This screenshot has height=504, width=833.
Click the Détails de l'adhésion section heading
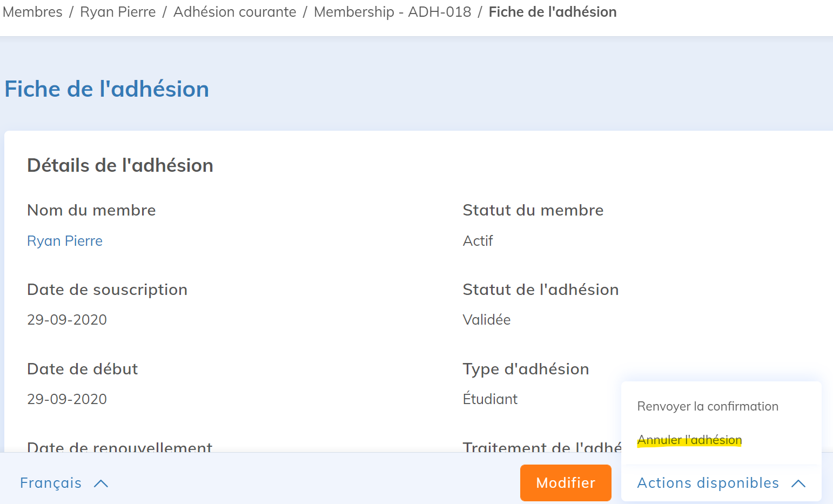point(120,165)
